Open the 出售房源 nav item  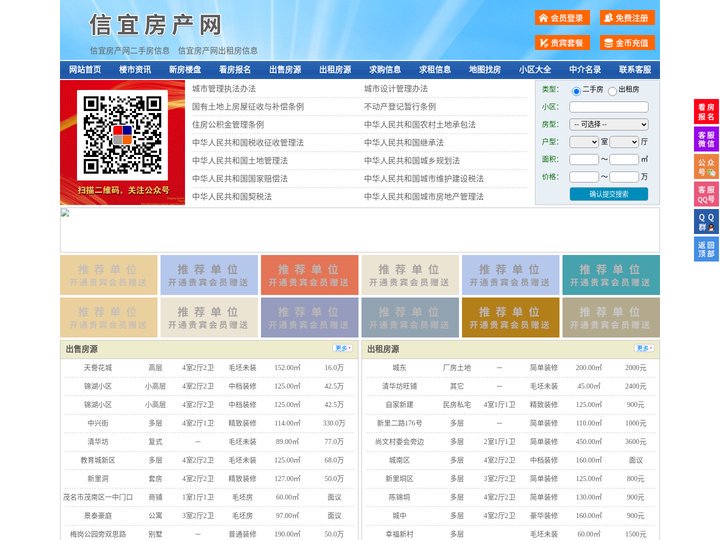point(285,70)
